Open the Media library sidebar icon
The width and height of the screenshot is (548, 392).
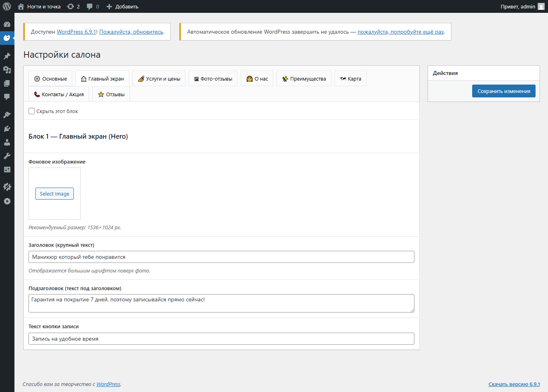(7, 70)
